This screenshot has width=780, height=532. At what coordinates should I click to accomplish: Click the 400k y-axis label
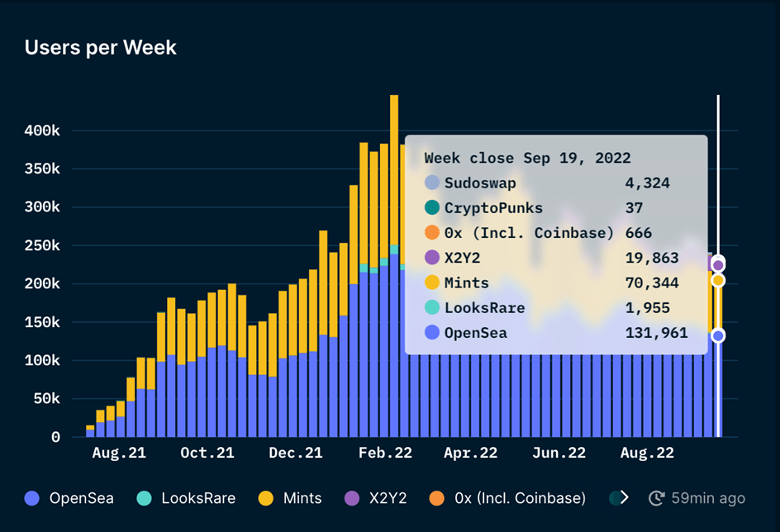coord(42,131)
